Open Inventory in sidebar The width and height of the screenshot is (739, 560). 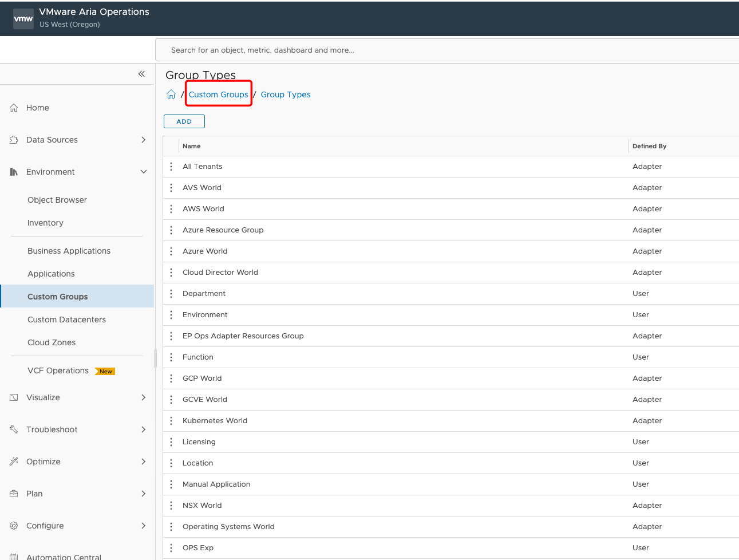tap(45, 223)
